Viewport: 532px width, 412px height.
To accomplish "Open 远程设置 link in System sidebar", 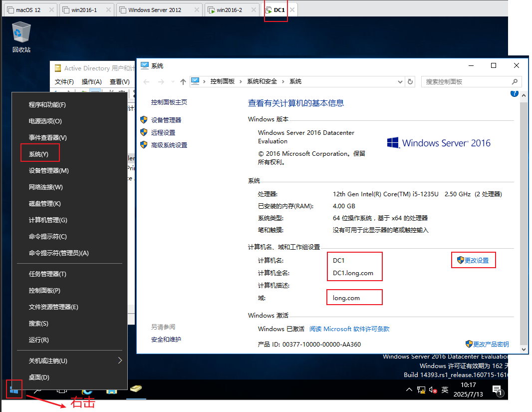I will click(x=163, y=132).
